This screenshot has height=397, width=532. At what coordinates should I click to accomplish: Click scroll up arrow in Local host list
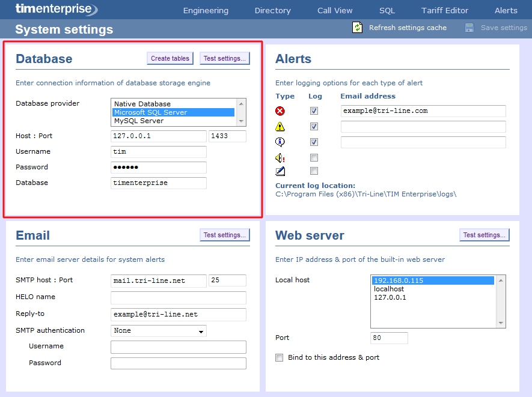click(501, 280)
